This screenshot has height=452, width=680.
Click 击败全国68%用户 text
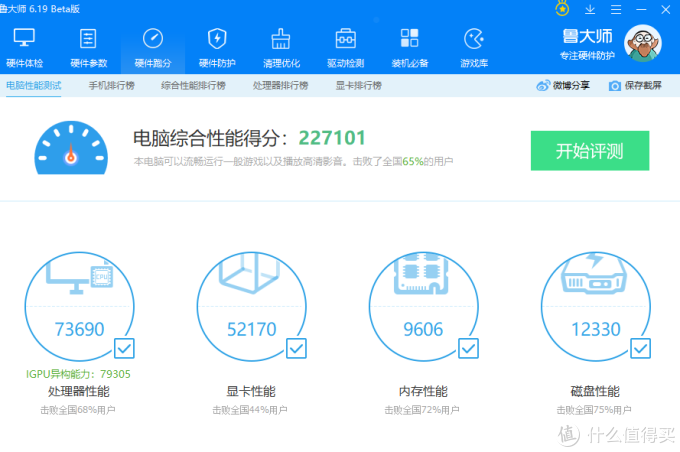coord(78,410)
